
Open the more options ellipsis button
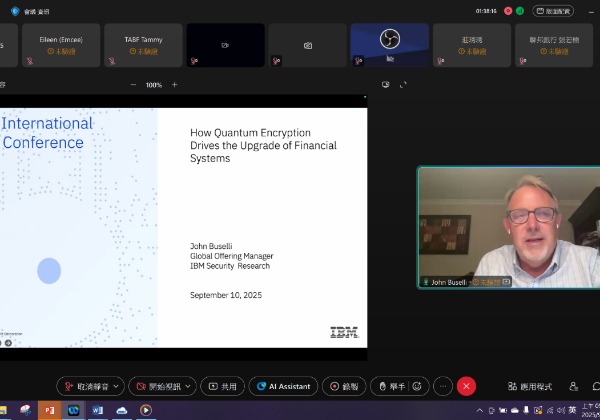(442, 386)
